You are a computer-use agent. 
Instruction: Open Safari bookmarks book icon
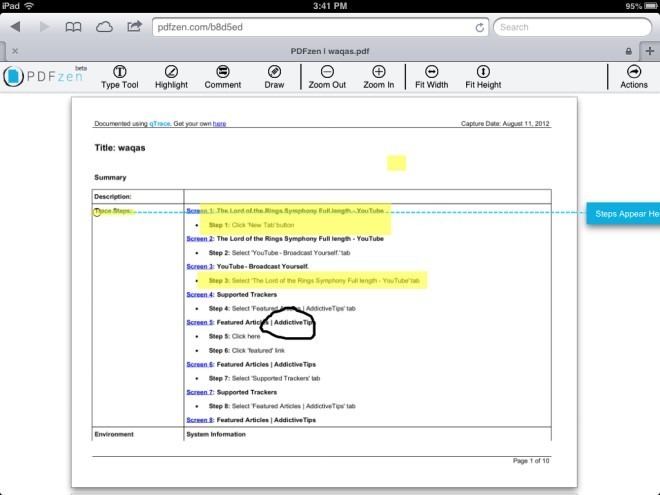(x=73, y=27)
